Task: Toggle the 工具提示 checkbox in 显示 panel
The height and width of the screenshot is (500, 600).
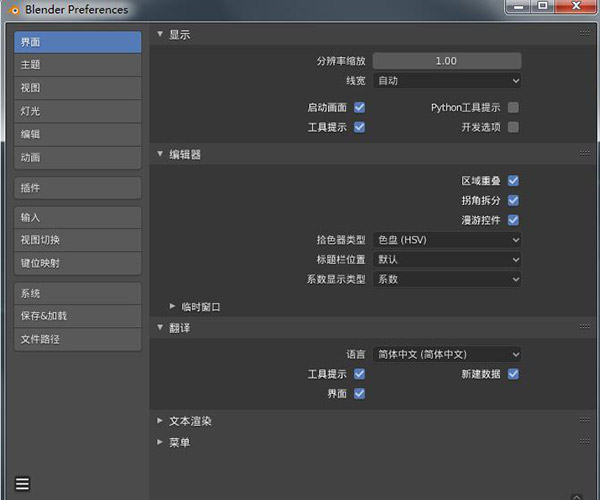Action: [x=359, y=127]
